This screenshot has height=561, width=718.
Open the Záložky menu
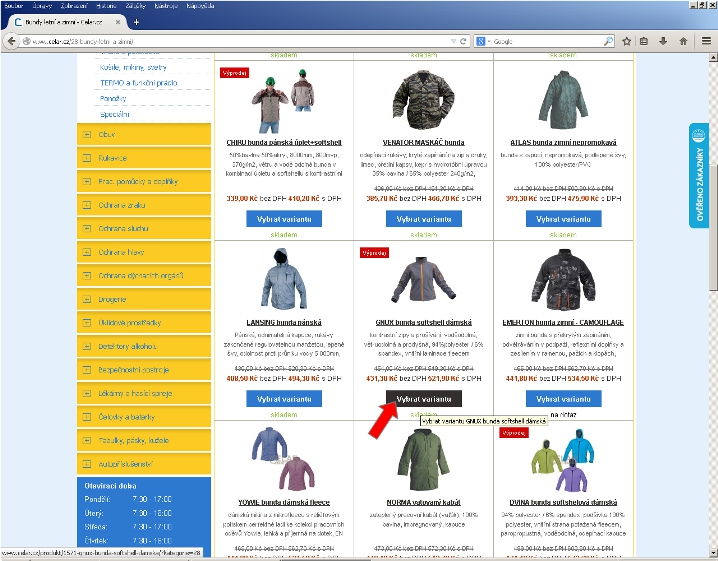135,6
